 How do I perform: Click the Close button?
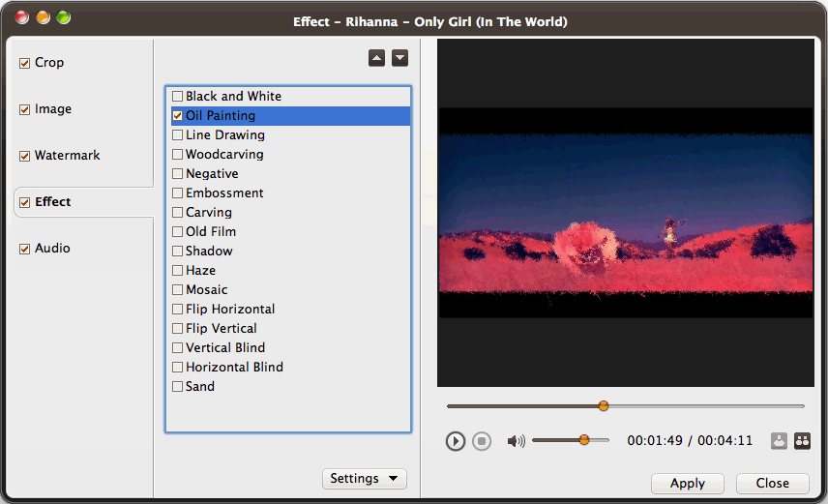click(773, 484)
